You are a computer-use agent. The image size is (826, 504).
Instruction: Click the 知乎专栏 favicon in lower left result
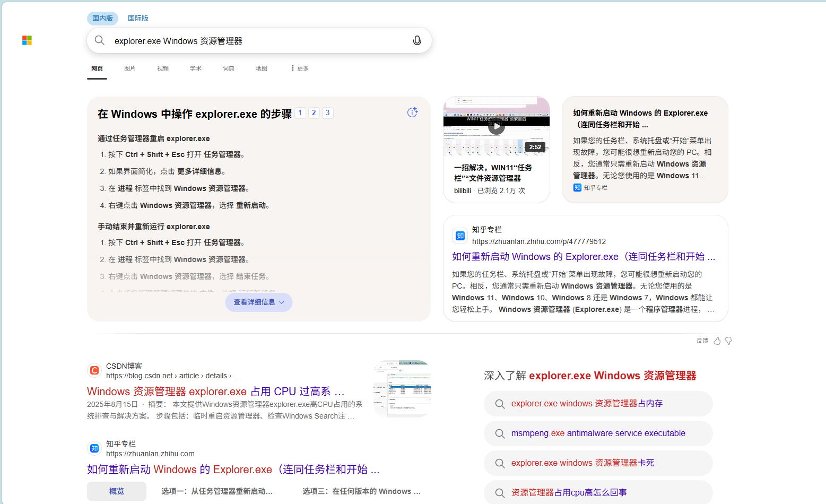94,448
